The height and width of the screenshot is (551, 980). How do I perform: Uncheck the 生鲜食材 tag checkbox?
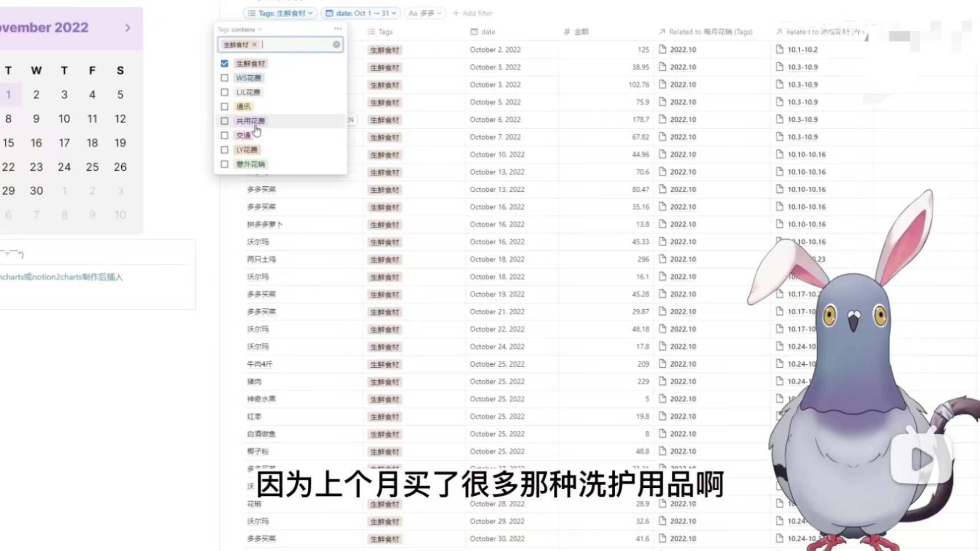coord(224,63)
